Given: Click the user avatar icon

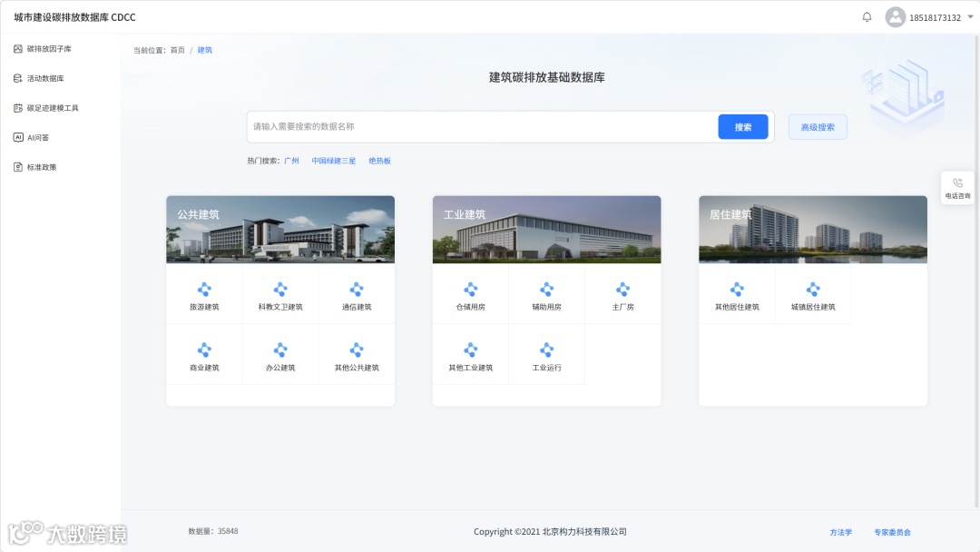Looking at the screenshot, I should 895,17.
